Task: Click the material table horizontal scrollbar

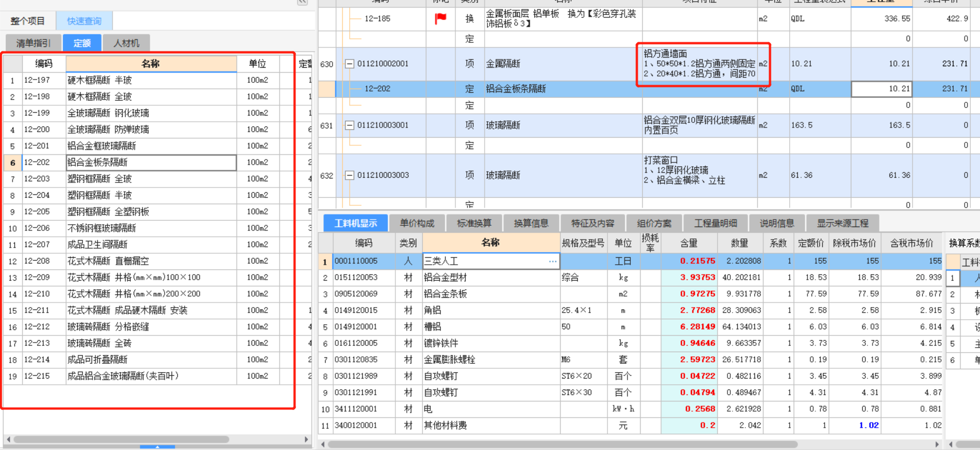Action: pyautogui.click(x=563, y=444)
